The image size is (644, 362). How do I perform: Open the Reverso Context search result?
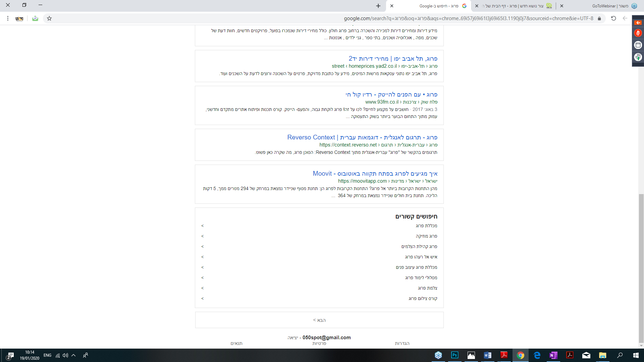pos(362,137)
